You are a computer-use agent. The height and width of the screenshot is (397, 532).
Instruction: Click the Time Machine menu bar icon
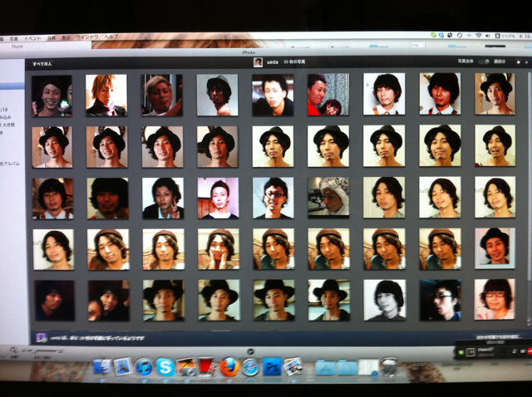point(460,35)
